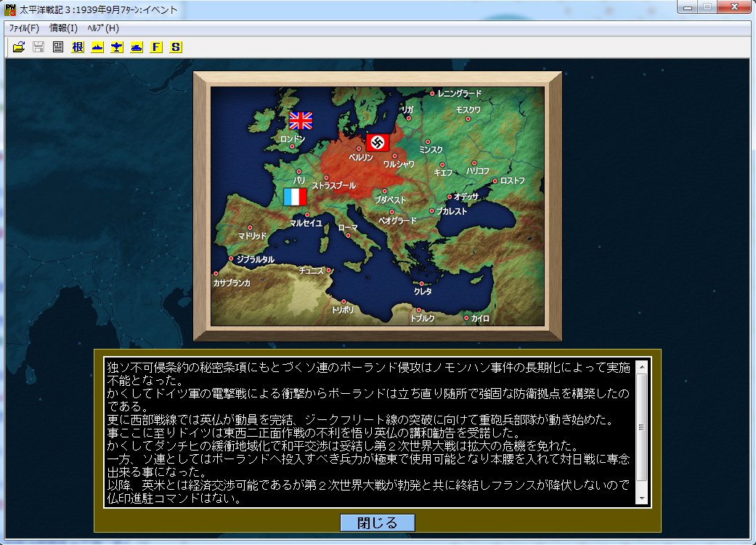The height and width of the screenshot is (545, 756).
Task: Click the ベルリン city label
Action: pyautogui.click(x=361, y=157)
